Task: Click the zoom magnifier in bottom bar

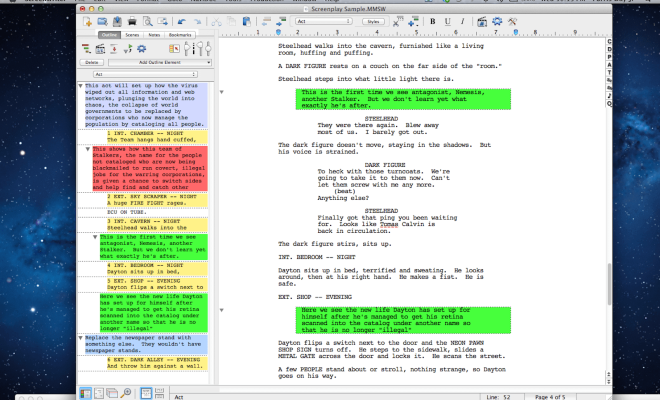Action: [x=125, y=394]
